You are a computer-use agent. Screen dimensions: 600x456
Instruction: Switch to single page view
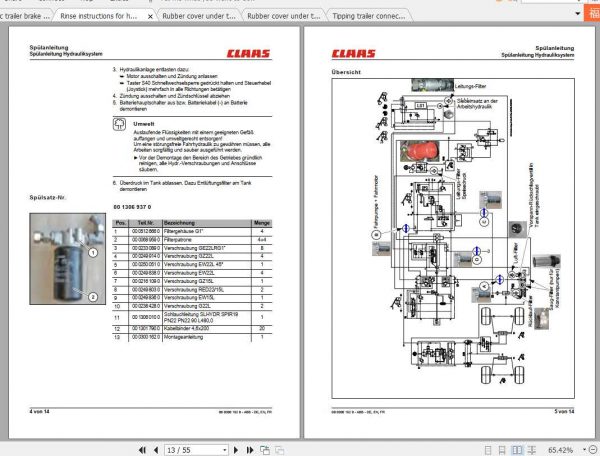click(x=488, y=450)
